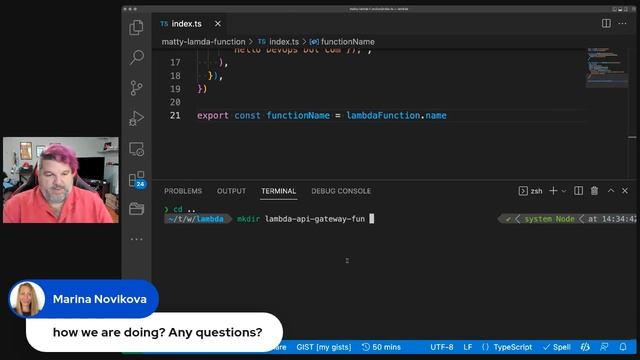
Task: Open the Explorer view in activity bar
Action: click(136, 28)
